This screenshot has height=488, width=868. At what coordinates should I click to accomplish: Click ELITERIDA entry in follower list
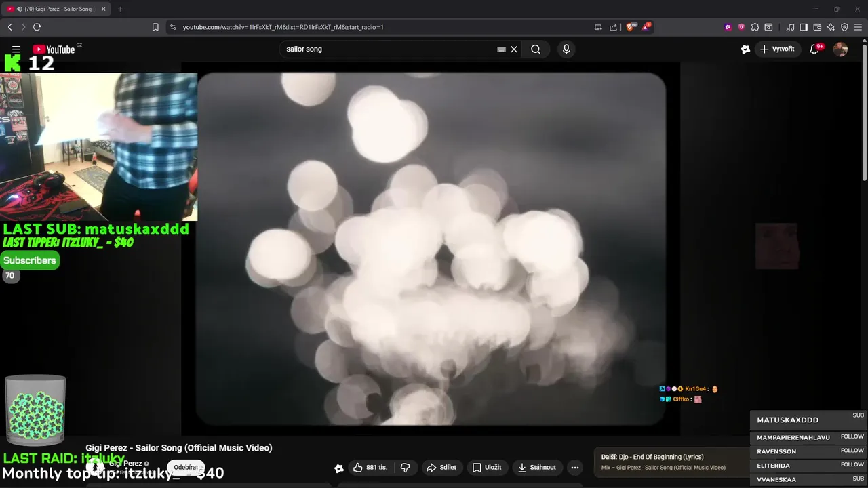808,466
